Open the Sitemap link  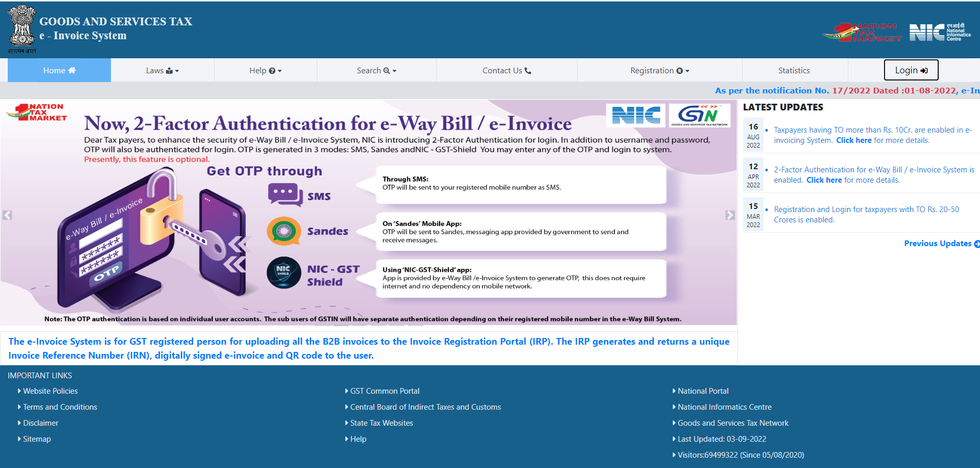coord(37,439)
